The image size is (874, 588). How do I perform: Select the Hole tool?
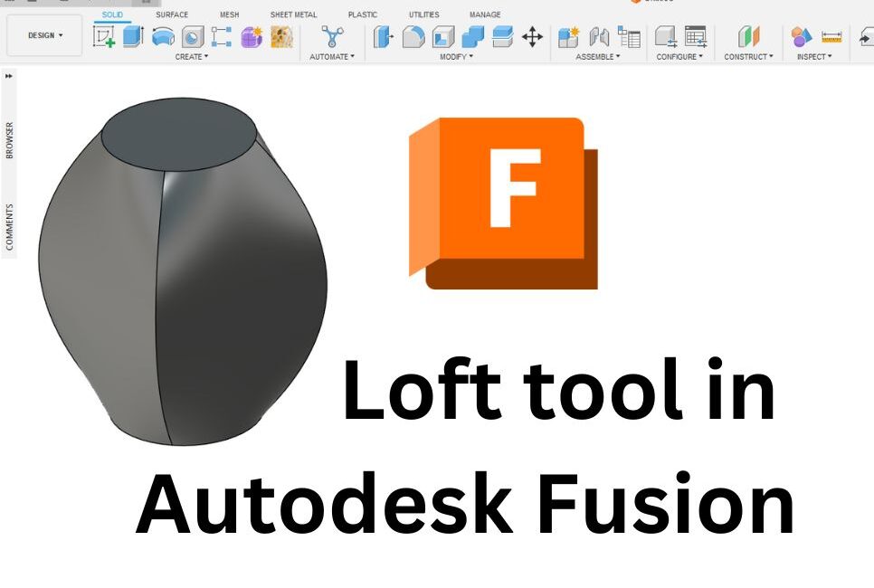193,37
